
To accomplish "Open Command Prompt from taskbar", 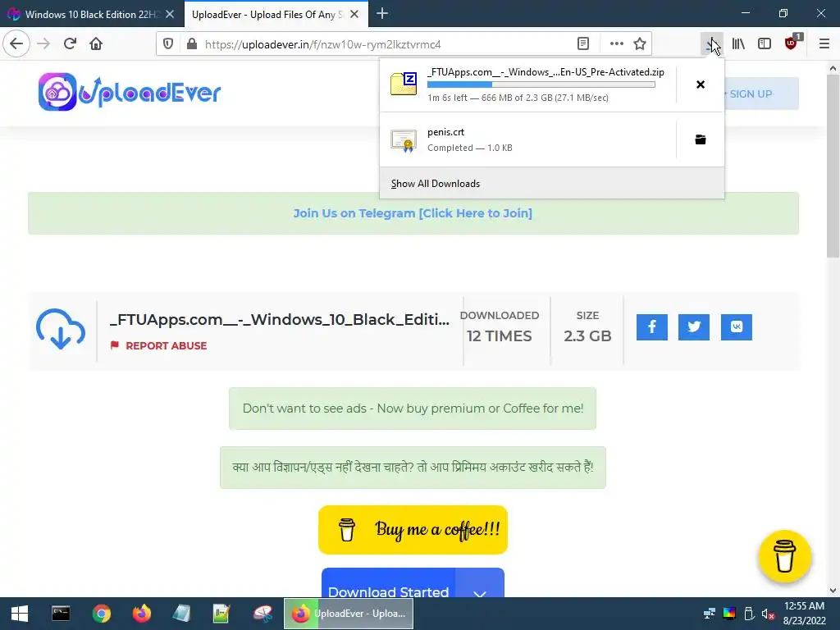I will coord(61,614).
